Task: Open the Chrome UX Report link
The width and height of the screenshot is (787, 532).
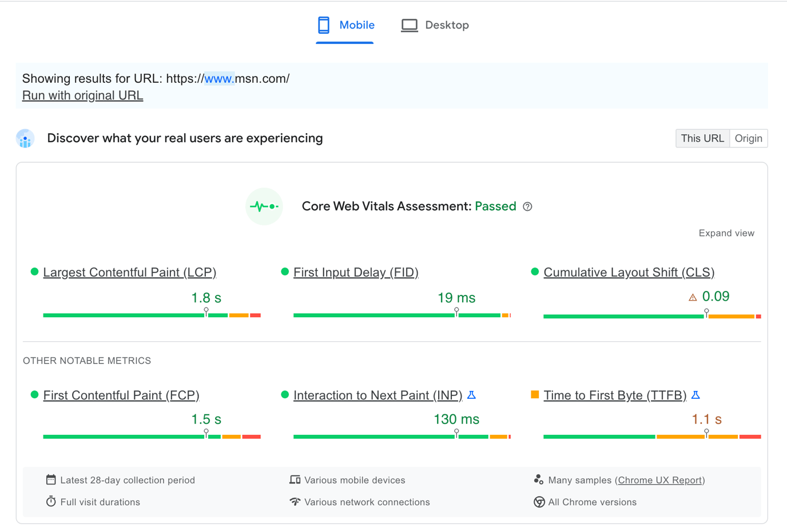Action: 660,481
